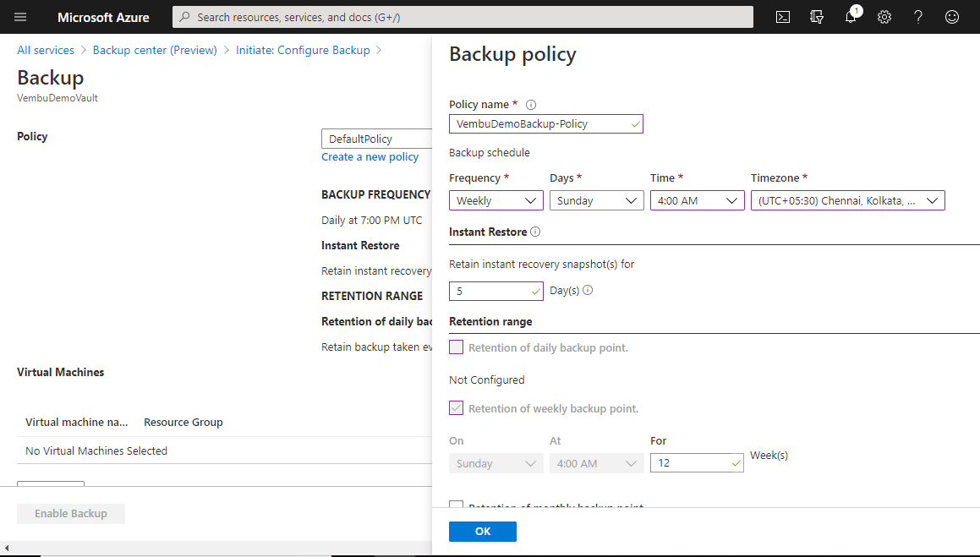Go to Backup center (Preview) breadcrumb
Image resolution: width=980 pixels, height=557 pixels.
[x=155, y=50]
